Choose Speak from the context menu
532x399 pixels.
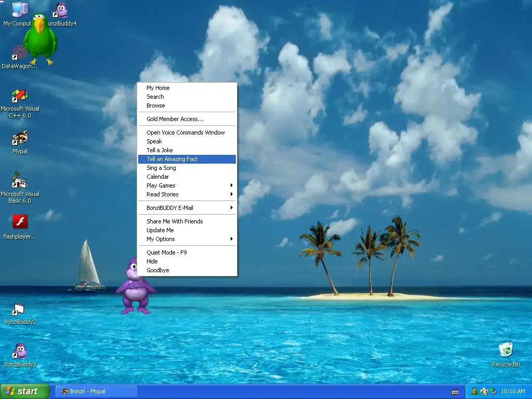pyautogui.click(x=187, y=141)
